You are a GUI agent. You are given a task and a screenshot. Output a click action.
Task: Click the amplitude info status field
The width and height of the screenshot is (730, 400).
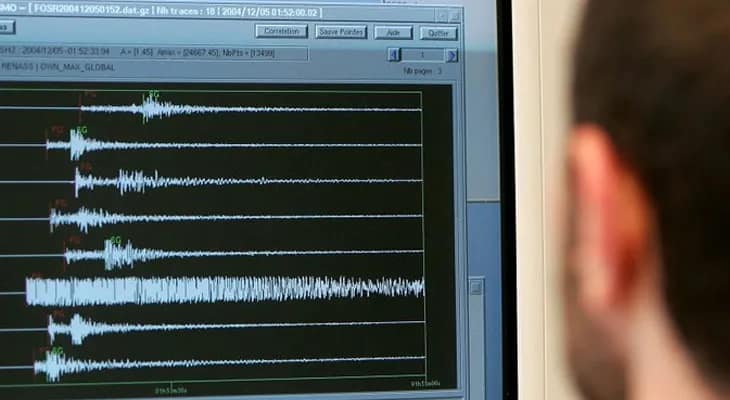click(x=154, y=53)
